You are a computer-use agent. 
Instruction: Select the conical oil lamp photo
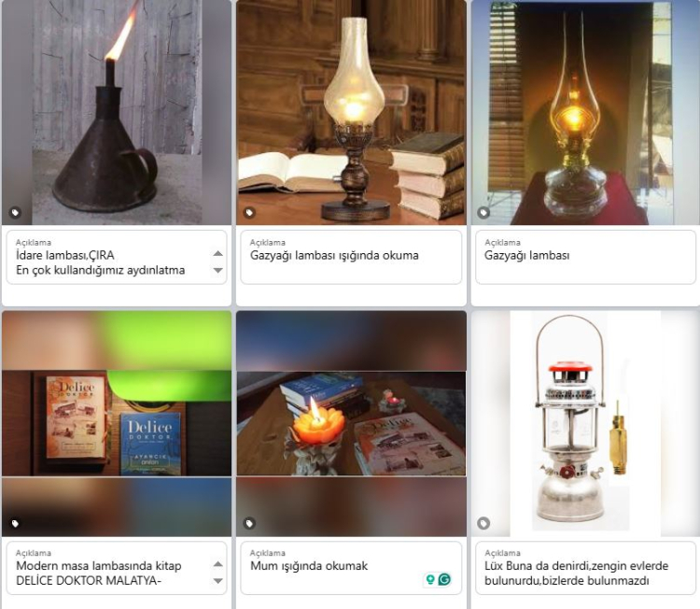[x=117, y=112]
